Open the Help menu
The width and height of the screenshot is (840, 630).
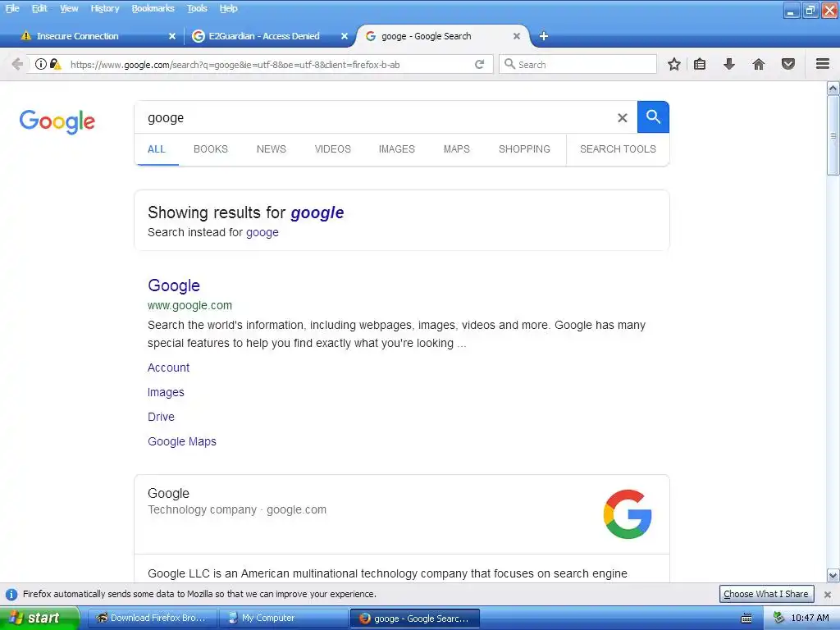[228, 8]
